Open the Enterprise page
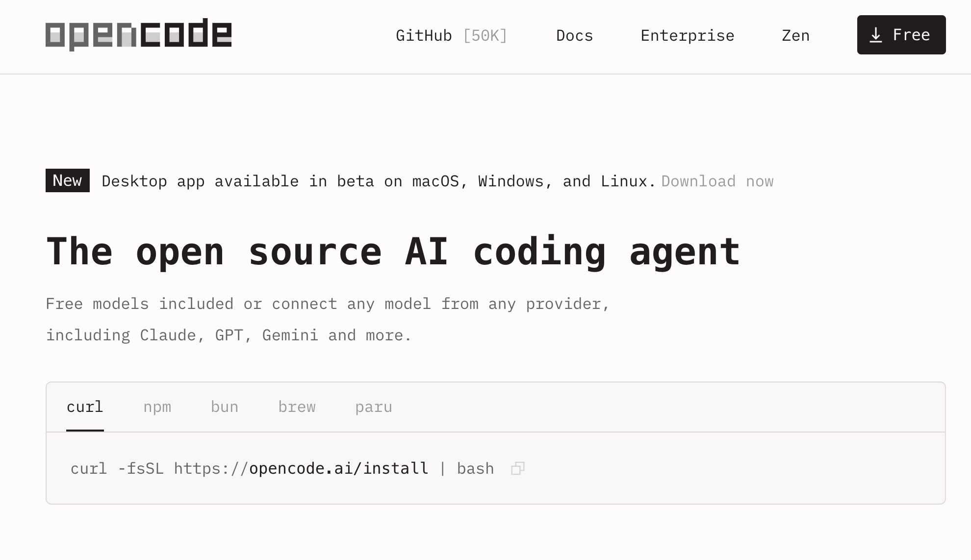The image size is (971, 560). coord(687,35)
